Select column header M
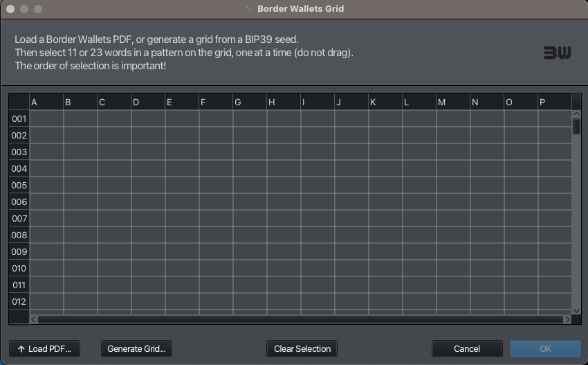This screenshot has height=365, width=588. click(453, 102)
